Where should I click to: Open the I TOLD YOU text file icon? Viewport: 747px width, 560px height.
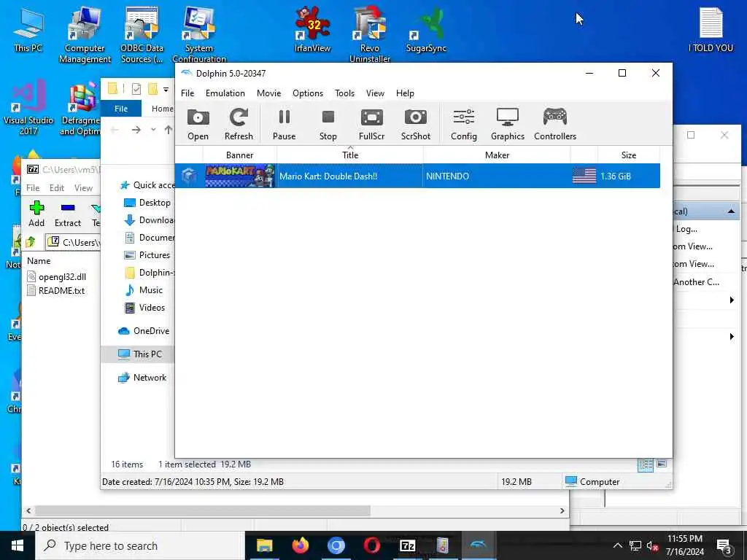(711, 30)
